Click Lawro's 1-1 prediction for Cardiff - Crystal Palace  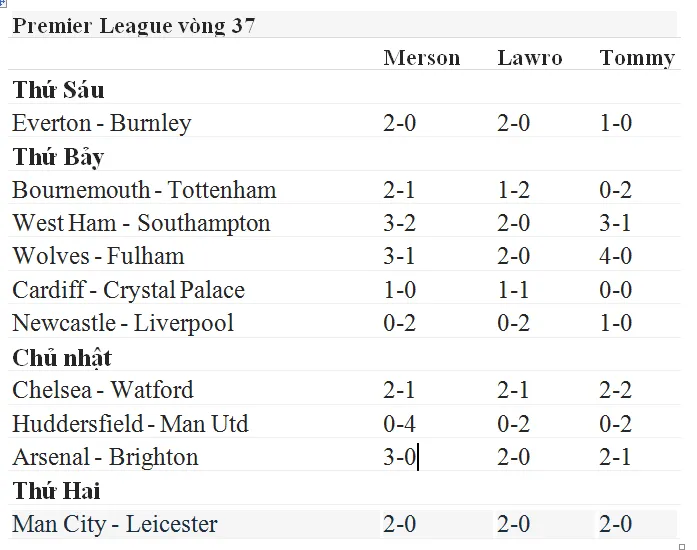[513, 290]
